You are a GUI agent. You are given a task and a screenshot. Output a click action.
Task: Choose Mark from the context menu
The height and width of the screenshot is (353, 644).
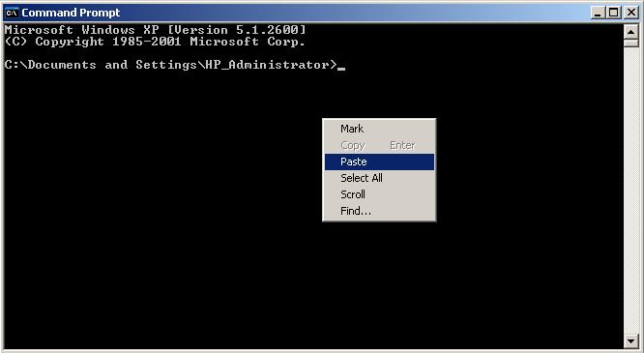point(379,129)
